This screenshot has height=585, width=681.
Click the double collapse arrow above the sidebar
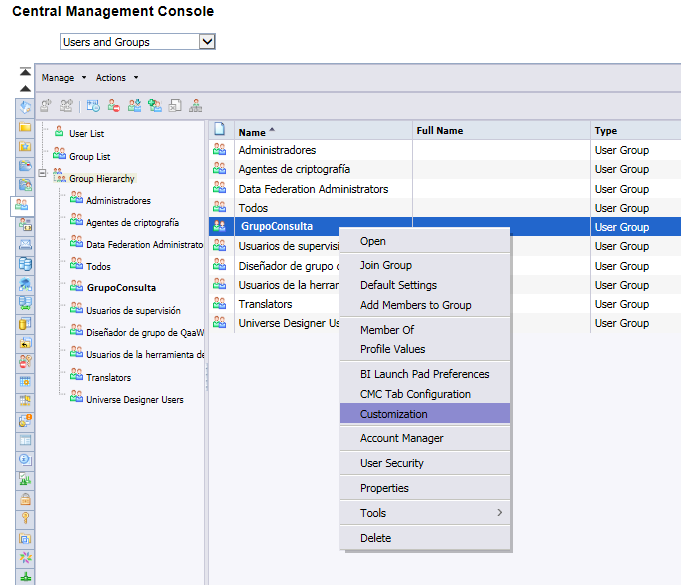tap(25, 72)
